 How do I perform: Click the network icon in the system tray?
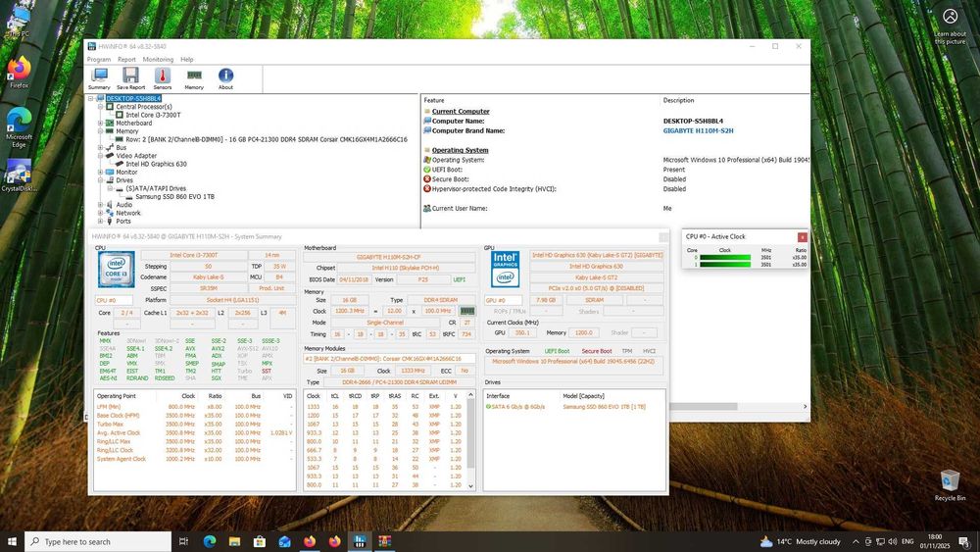pyautogui.click(x=880, y=541)
